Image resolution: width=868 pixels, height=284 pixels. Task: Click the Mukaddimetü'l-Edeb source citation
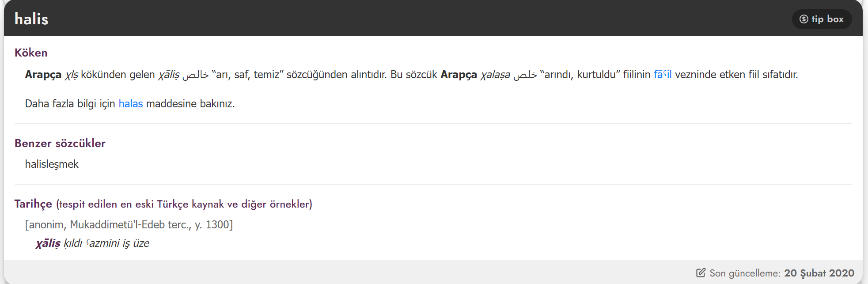click(129, 224)
